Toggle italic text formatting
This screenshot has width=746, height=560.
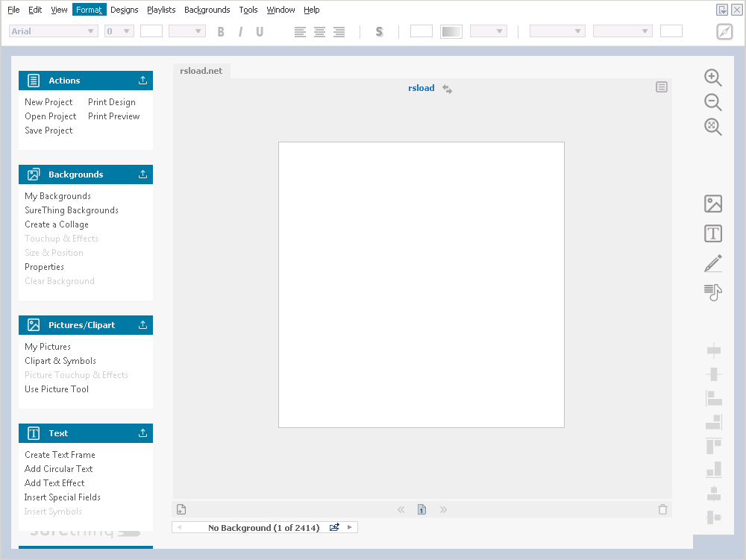point(239,31)
